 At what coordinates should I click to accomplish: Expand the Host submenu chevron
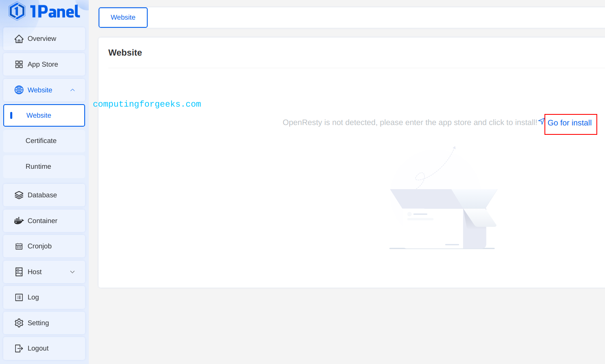point(72,272)
